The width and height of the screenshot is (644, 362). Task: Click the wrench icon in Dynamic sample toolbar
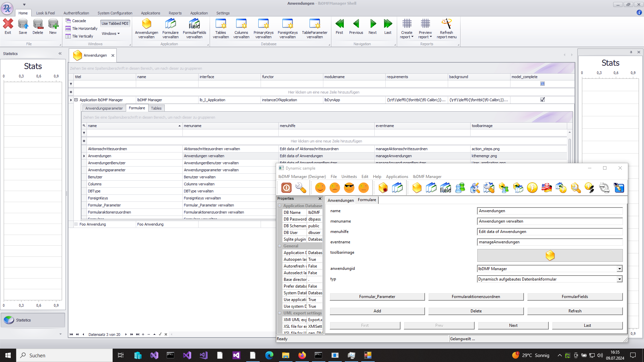301,188
